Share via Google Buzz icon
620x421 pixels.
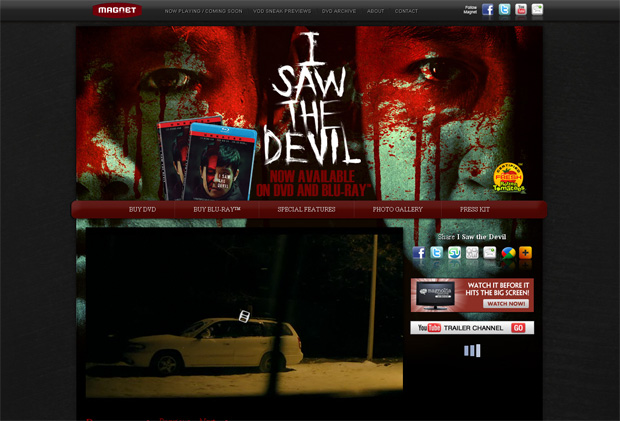[508, 252]
